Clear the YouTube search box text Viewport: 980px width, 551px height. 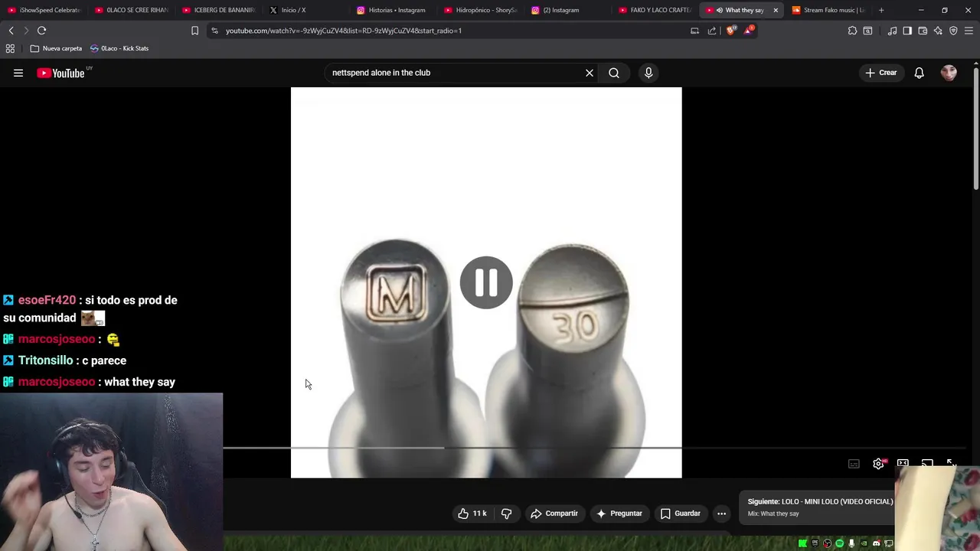(590, 73)
